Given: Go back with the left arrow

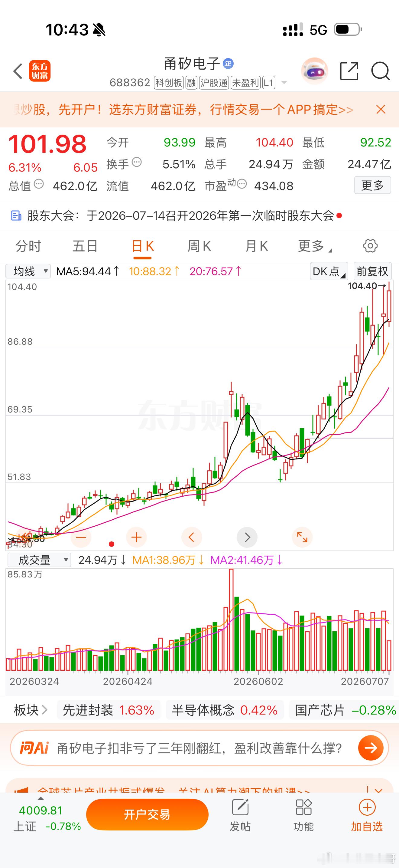Looking at the screenshot, I should 18,71.
